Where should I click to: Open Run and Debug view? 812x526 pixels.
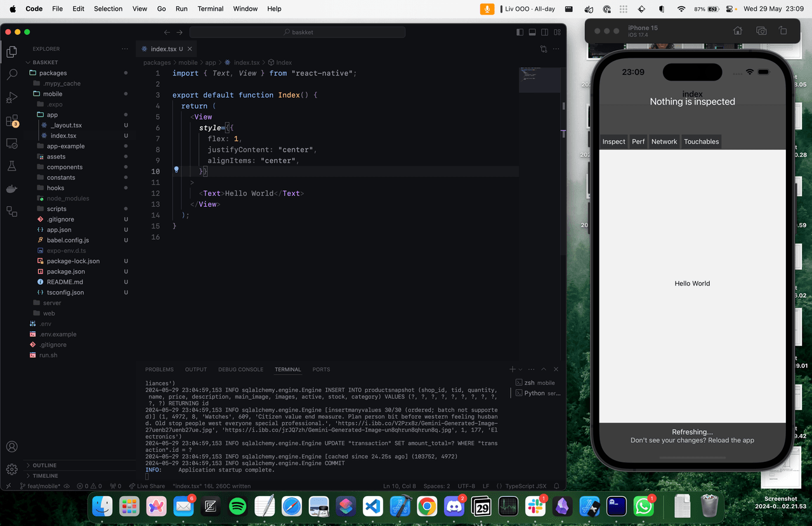[11, 97]
